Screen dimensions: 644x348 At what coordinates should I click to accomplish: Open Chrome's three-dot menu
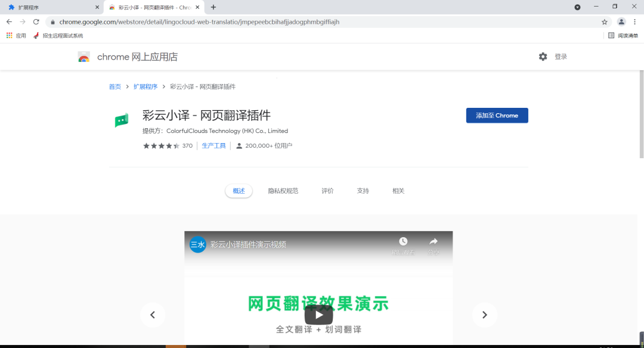tap(634, 21)
